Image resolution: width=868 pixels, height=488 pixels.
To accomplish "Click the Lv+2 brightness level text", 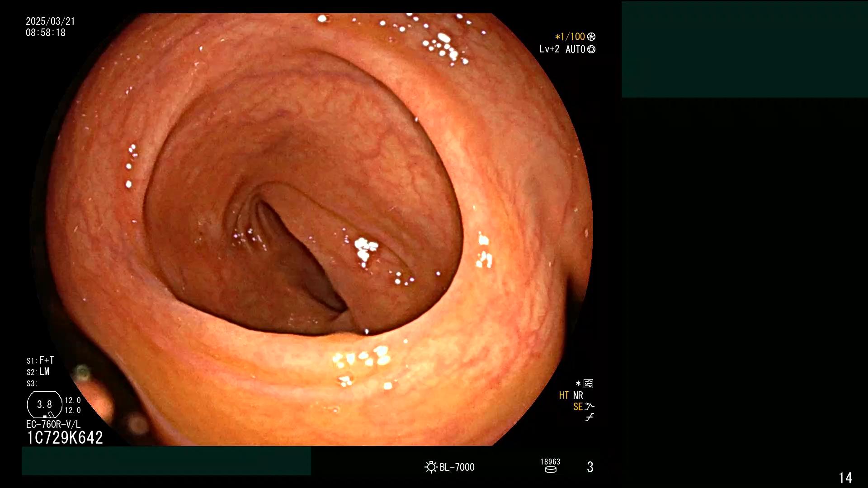I will [549, 49].
